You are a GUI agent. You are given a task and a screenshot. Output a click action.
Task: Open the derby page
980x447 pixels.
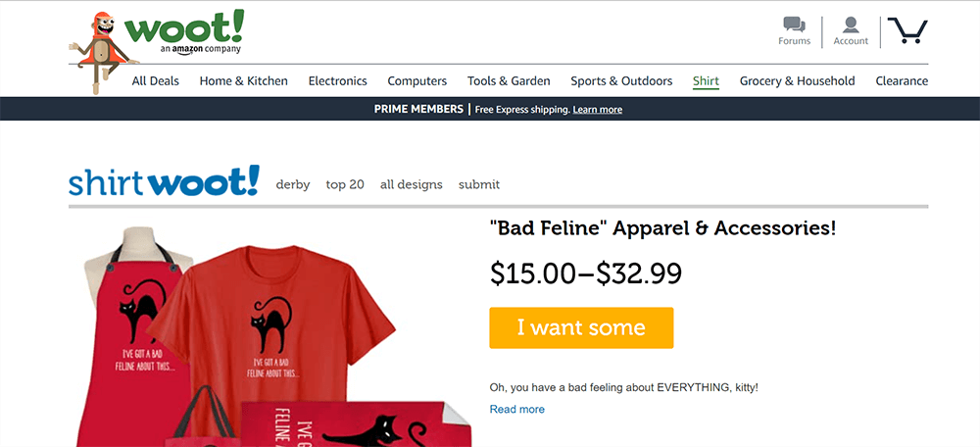pyautogui.click(x=293, y=184)
